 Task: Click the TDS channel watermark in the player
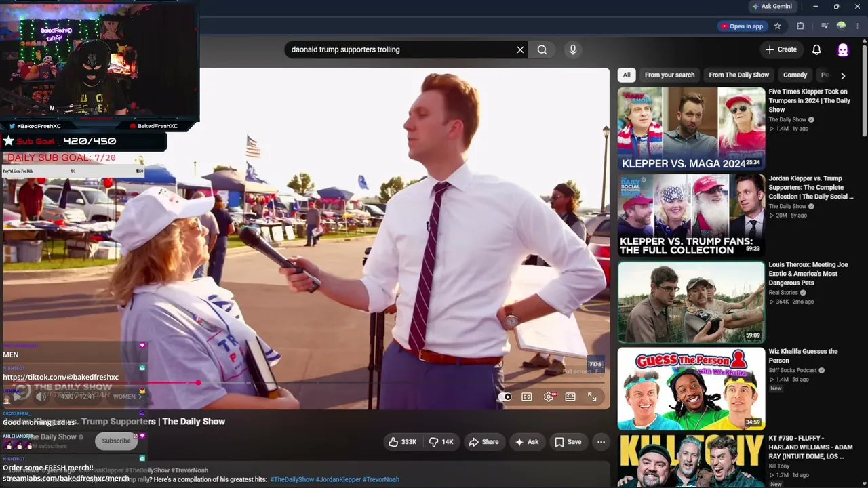tap(595, 364)
